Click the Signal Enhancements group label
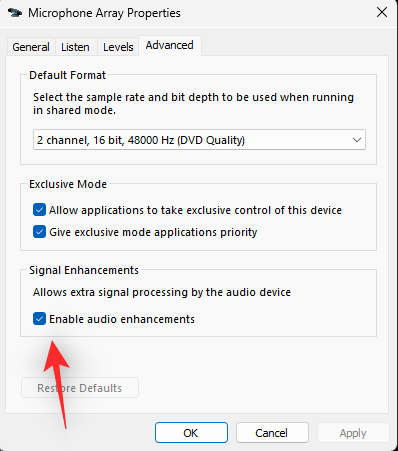 [84, 270]
